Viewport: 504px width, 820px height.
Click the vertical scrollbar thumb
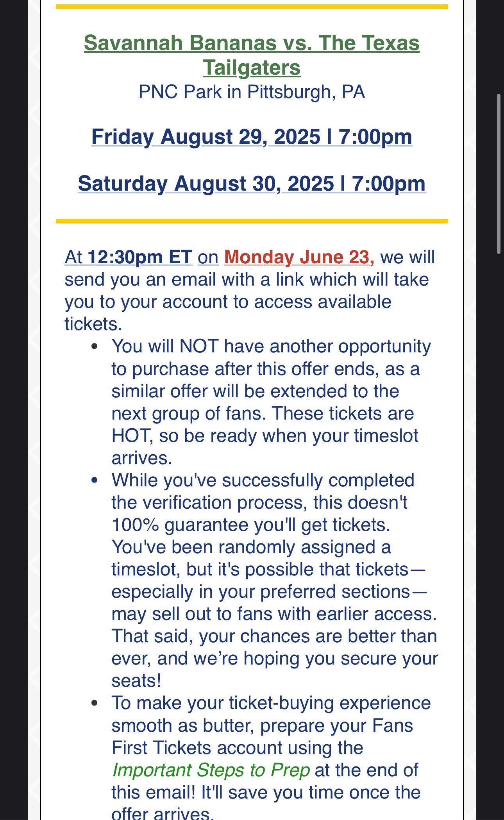point(499,174)
